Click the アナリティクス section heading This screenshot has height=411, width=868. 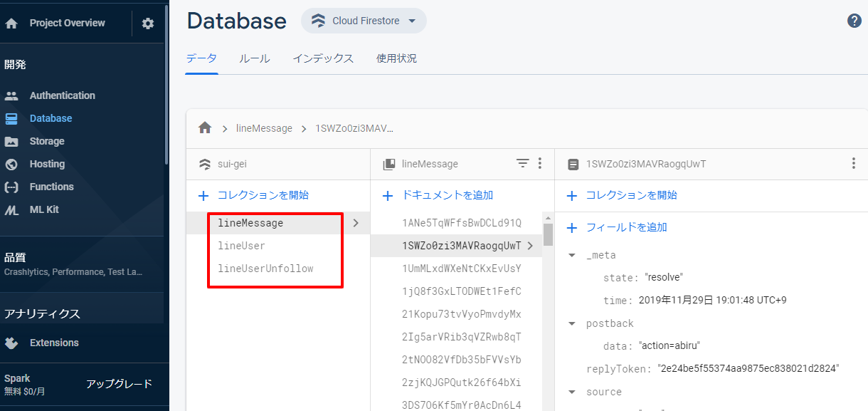click(42, 314)
